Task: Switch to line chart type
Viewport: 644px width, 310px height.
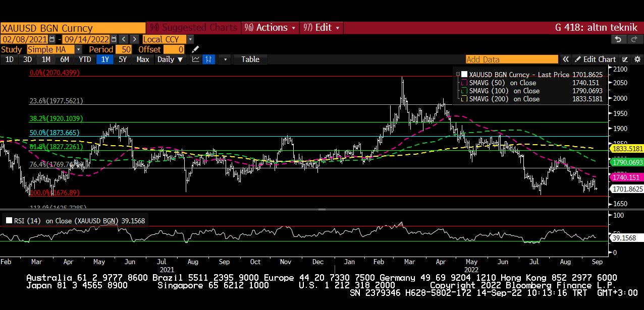Action: pos(196,59)
